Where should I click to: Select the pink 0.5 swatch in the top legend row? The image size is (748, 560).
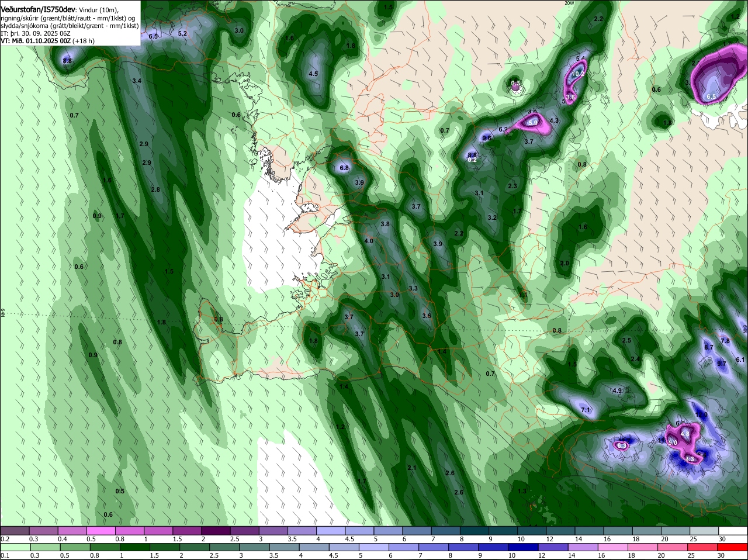(x=101, y=531)
